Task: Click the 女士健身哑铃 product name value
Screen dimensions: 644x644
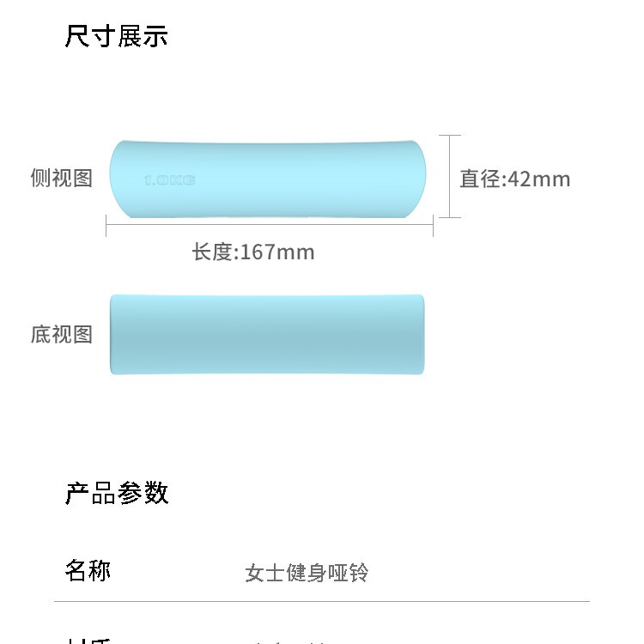Action: tap(307, 573)
